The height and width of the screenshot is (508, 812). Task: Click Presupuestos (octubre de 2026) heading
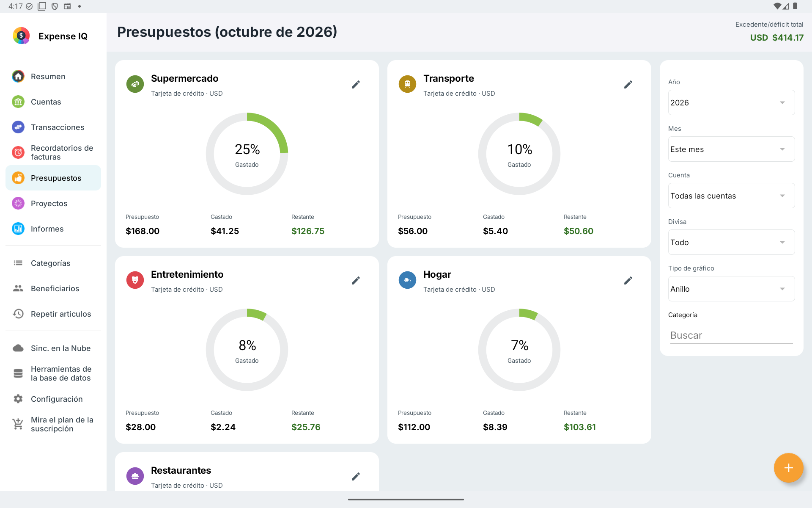pos(227,32)
